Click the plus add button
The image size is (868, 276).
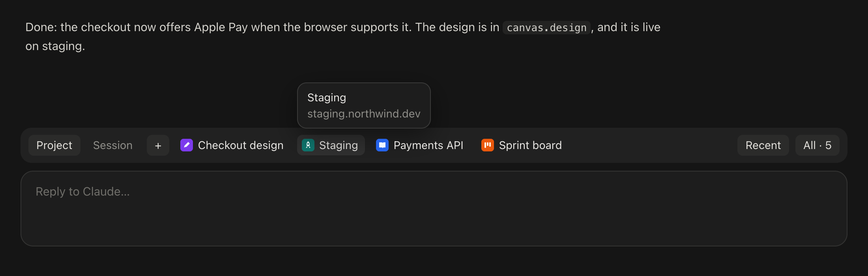coord(158,145)
